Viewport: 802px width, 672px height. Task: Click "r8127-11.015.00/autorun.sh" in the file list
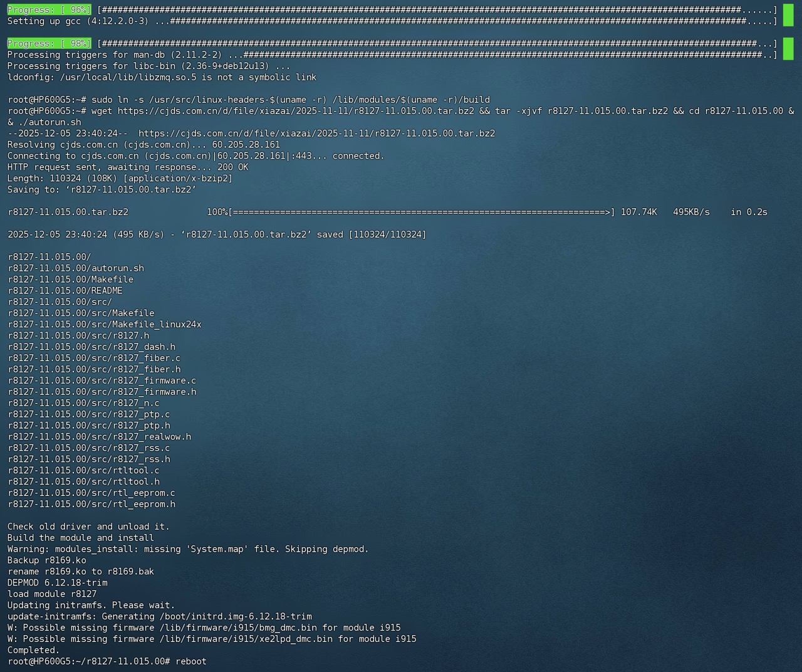tap(76, 268)
